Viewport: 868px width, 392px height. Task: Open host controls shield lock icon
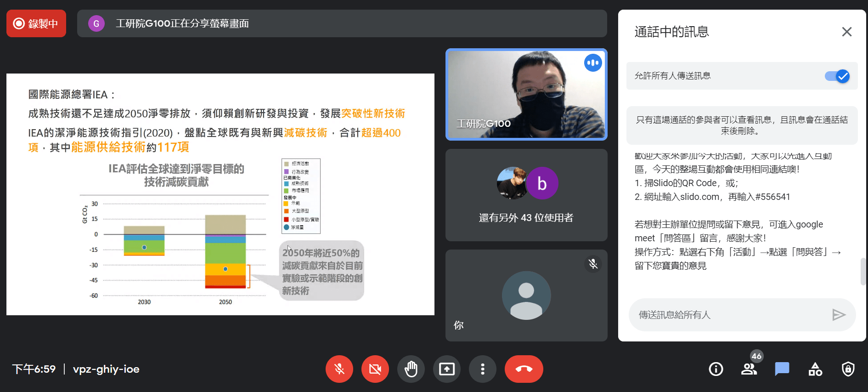(848, 369)
